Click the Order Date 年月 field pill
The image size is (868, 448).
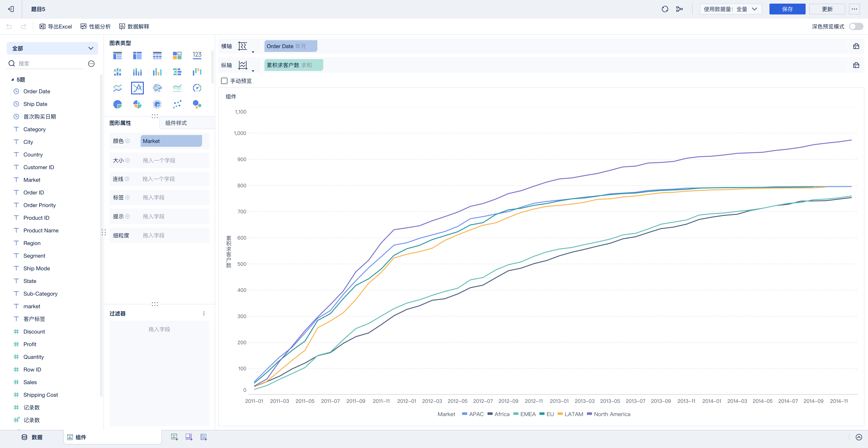coord(290,46)
